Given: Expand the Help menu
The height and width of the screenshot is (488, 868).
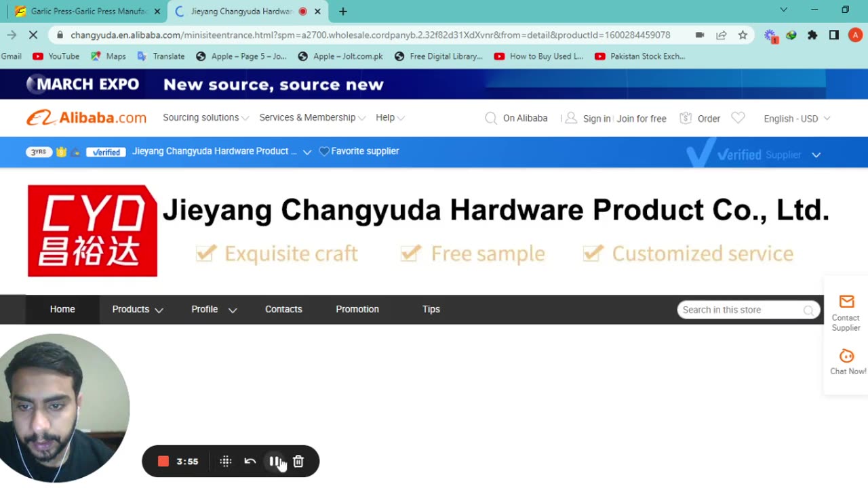Looking at the screenshot, I should click(390, 118).
